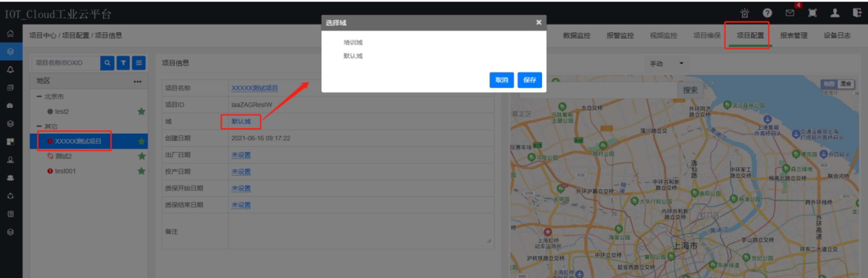Image resolution: width=868 pixels, height=278 pixels.
Task: Click the 取消 button in dialog
Action: pos(501,80)
